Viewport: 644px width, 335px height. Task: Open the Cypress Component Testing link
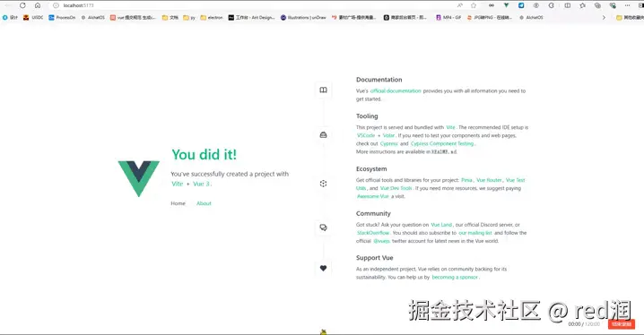(x=442, y=143)
